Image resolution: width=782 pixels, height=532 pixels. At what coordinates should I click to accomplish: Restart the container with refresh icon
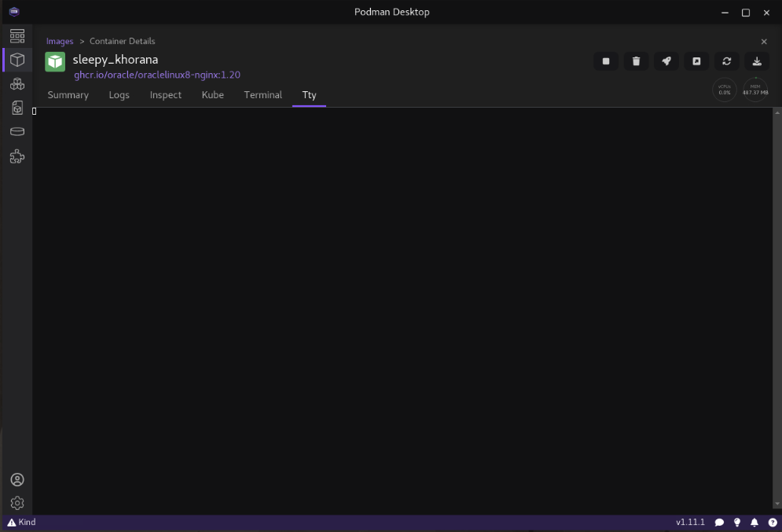click(x=727, y=61)
